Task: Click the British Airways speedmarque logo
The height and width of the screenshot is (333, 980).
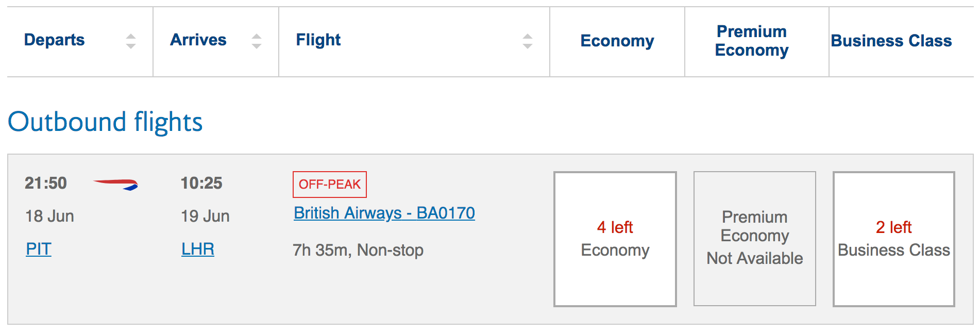Action: coord(116,184)
